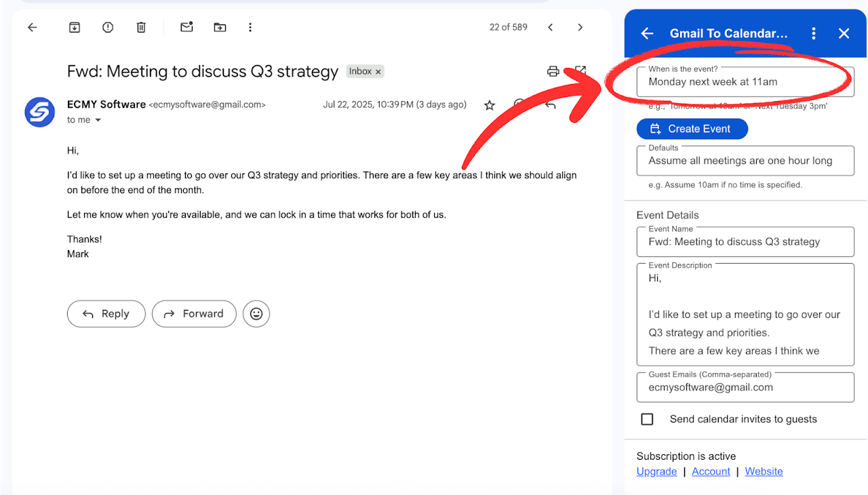Navigate to the newer email

click(550, 27)
